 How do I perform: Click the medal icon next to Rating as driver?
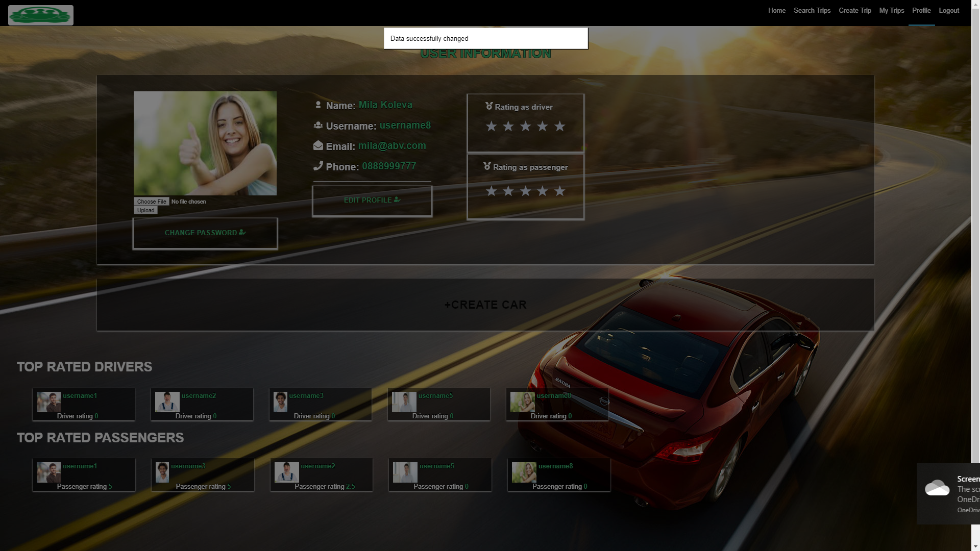489,106
